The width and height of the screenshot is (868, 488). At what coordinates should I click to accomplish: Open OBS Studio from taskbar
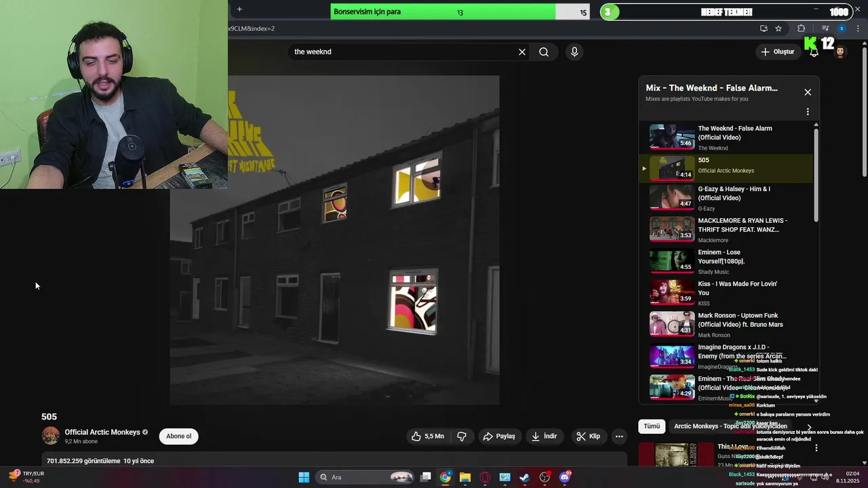[x=545, y=477]
